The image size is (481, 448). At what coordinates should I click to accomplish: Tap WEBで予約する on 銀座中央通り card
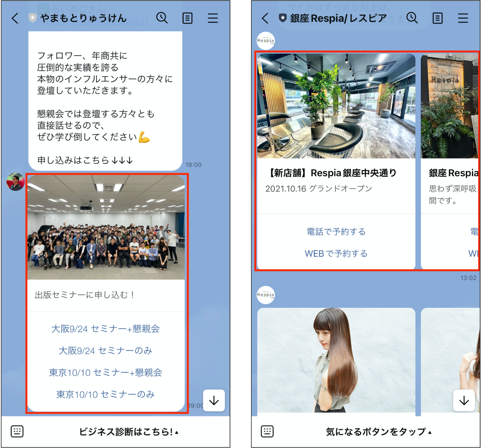pyautogui.click(x=336, y=254)
